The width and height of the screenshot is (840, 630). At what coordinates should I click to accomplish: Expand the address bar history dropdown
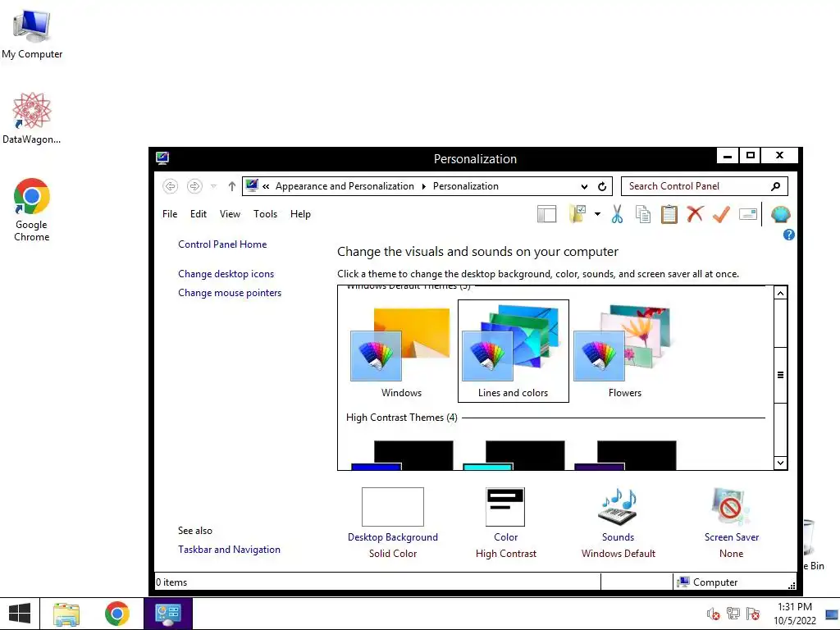click(584, 186)
